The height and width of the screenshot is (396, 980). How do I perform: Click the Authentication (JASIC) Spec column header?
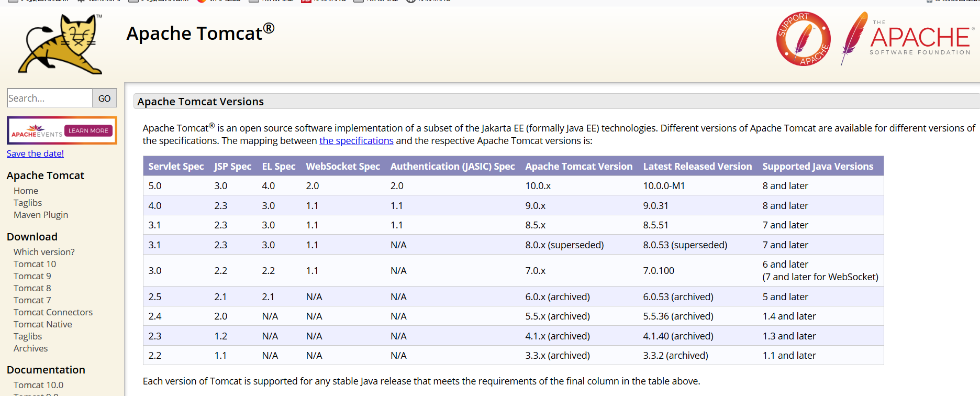click(453, 166)
